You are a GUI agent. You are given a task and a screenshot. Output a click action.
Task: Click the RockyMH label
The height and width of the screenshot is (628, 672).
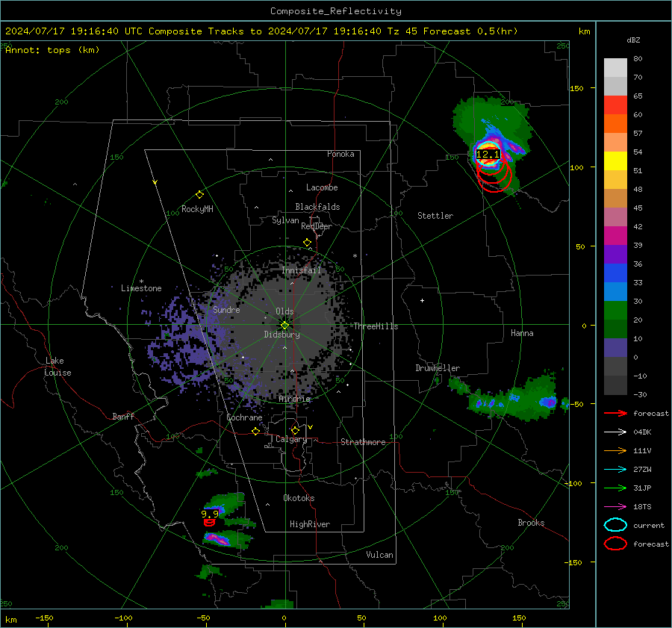coord(197,209)
